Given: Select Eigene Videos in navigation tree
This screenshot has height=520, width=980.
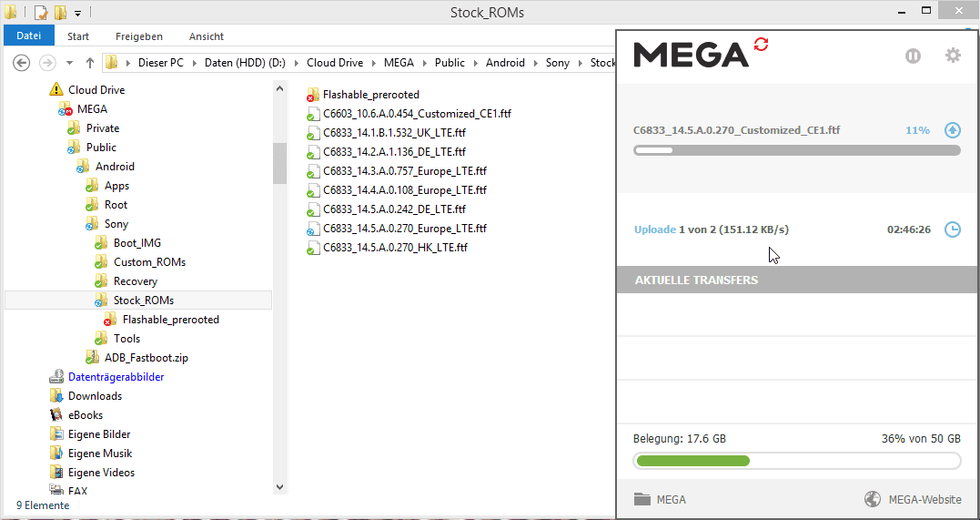Looking at the screenshot, I should point(101,472).
